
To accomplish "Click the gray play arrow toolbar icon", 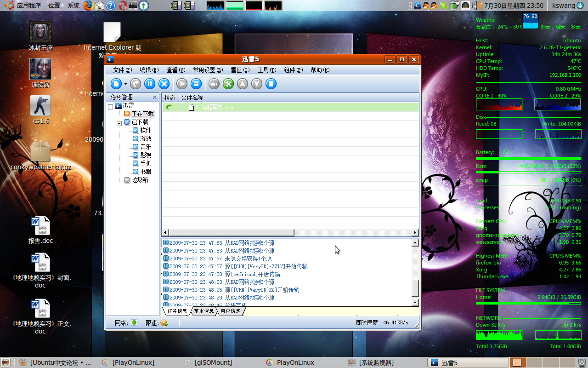I will click(182, 84).
